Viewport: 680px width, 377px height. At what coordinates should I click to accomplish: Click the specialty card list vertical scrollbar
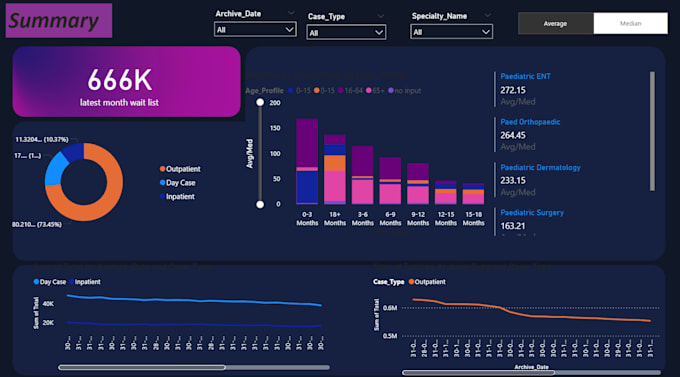tap(652, 131)
